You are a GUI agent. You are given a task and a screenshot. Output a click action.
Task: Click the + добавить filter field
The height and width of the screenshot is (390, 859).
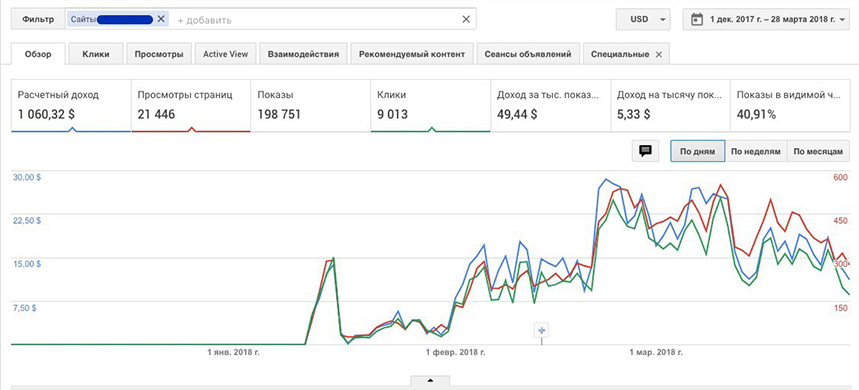[204, 20]
